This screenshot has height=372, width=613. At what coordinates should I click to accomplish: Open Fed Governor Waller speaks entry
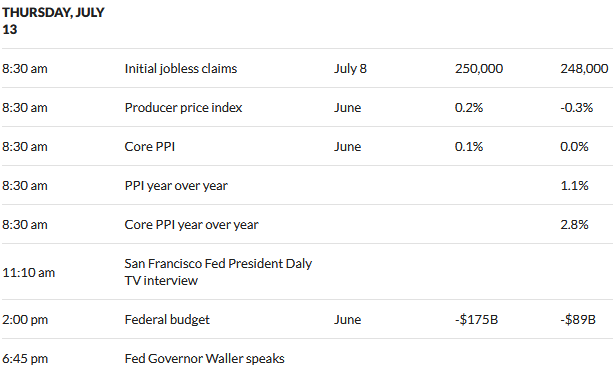tap(204, 359)
